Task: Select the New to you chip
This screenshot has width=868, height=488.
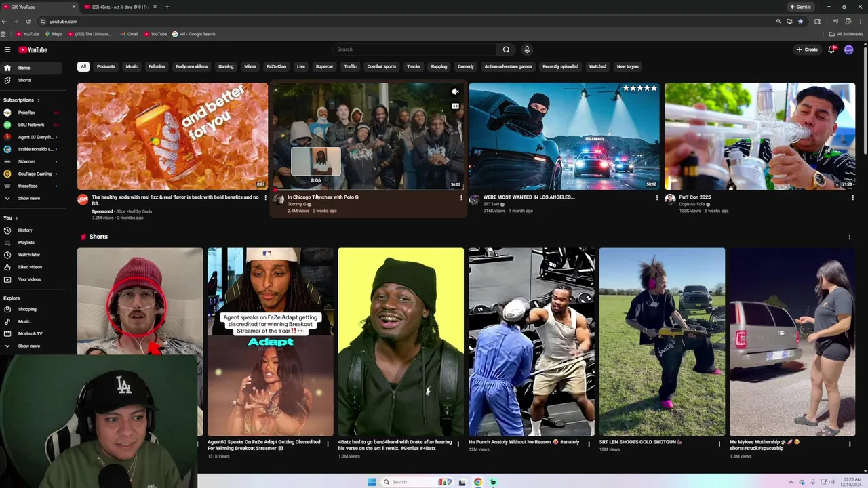Action: point(627,66)
